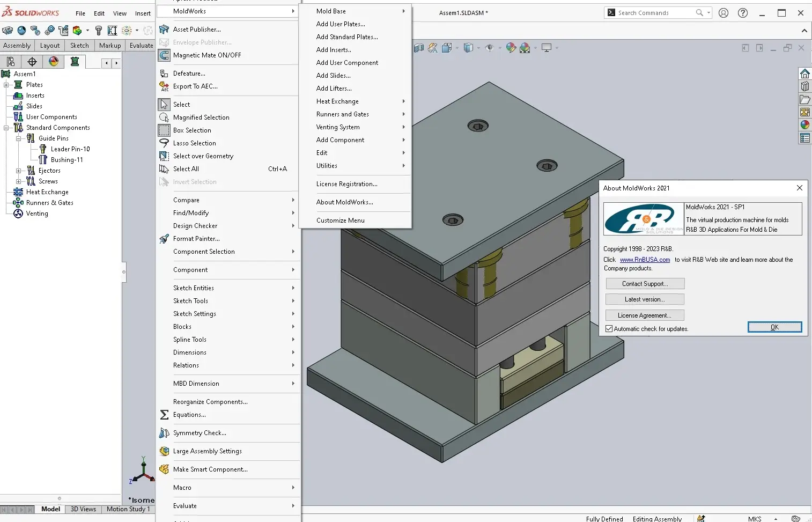The width and height of the screenshot is (812, 522).
Task: Select the Runners & Gates tree item
Action: (x=49, y=203)
